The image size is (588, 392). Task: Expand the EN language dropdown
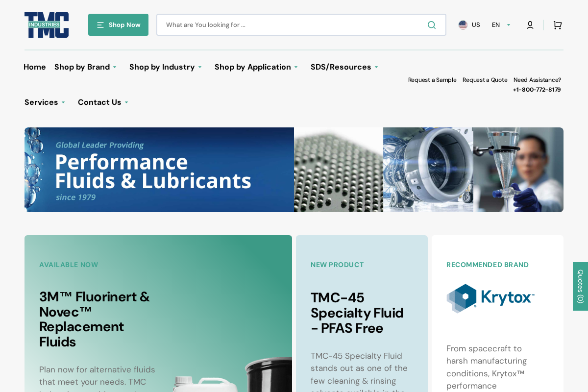[x=500, y=24]
